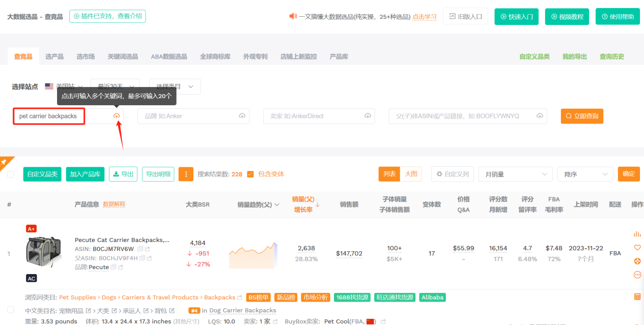The image size is (644, 325).
Task: Expand the 降序 order dropdown
Action: [x=584, y=174]
